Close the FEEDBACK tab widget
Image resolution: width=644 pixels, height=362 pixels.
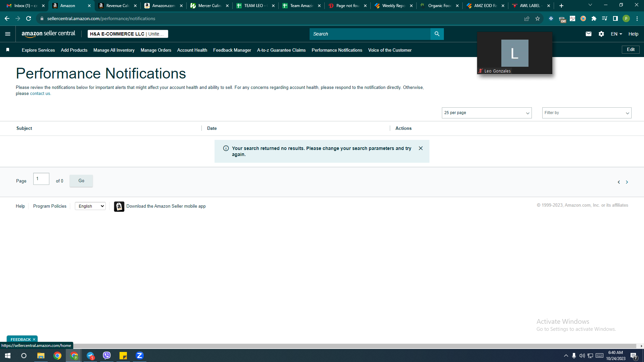34,340
